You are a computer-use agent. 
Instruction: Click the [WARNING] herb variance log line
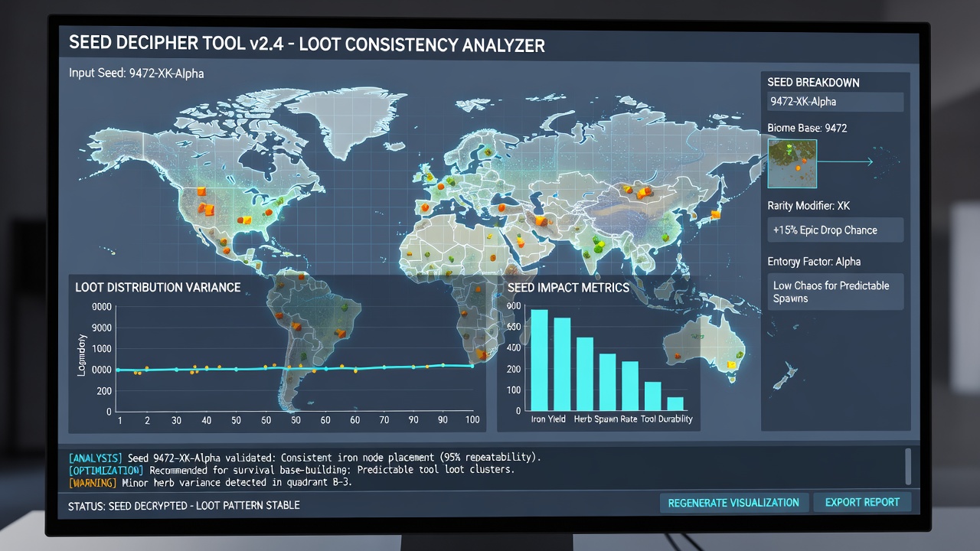coord(211,483)
